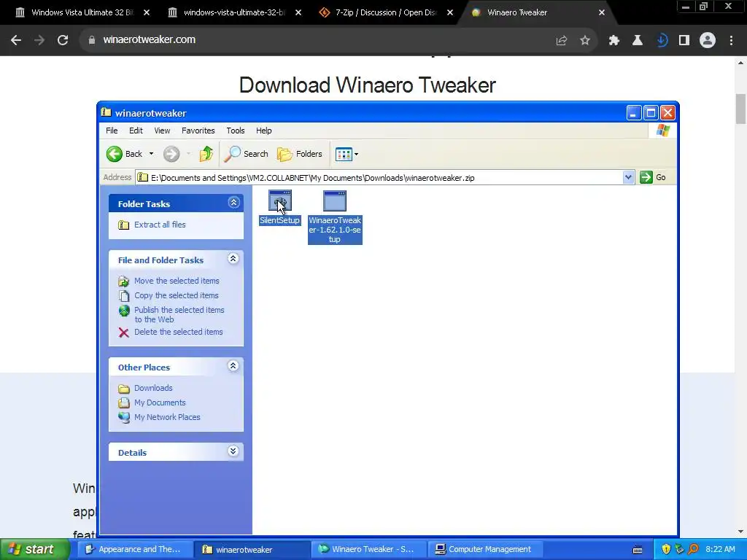Click the security shield tray icon
Screen dimensions: 747x560
pyautogui.click(x=666, y=549)
